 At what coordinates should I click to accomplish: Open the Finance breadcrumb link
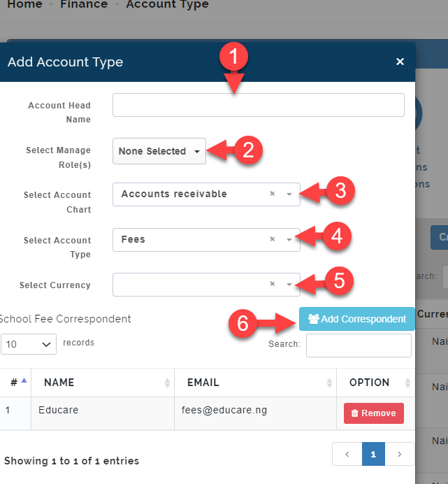click(84, 4)
